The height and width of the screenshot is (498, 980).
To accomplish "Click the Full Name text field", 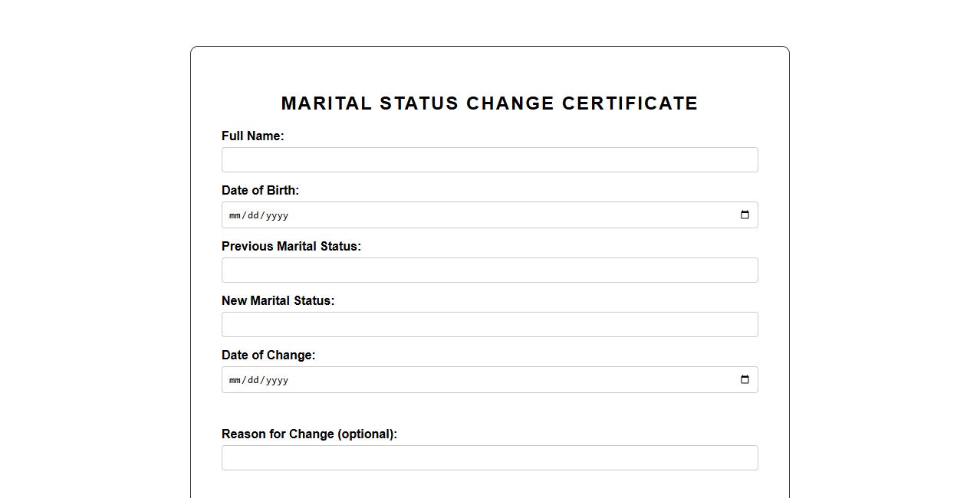I will click(x=489, y=160).
